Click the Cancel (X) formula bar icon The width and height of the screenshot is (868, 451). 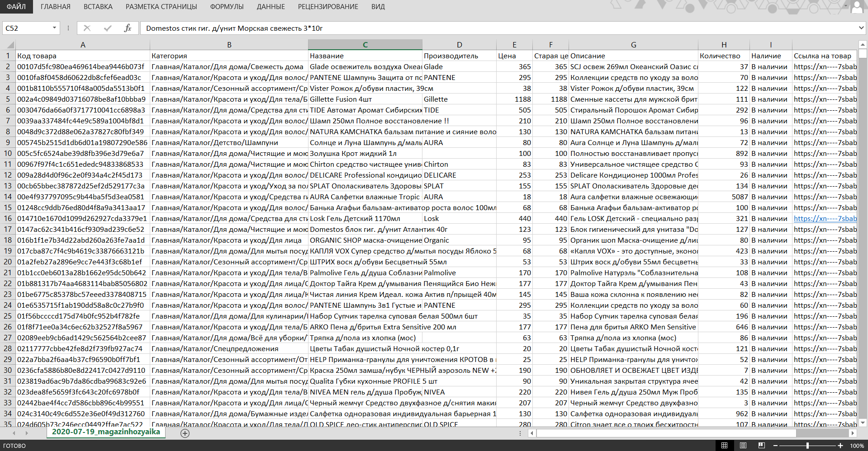[x=87, y=28]
